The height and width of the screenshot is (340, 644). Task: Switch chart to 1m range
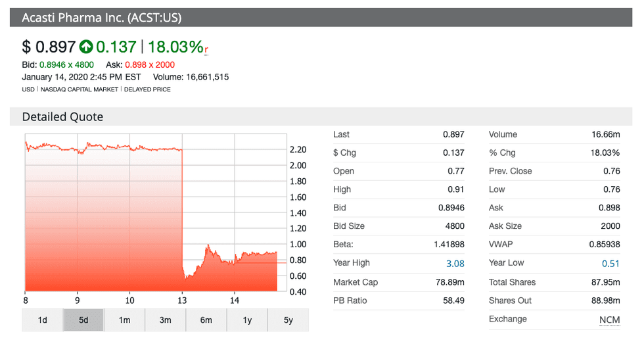click(x=124, y=320)
